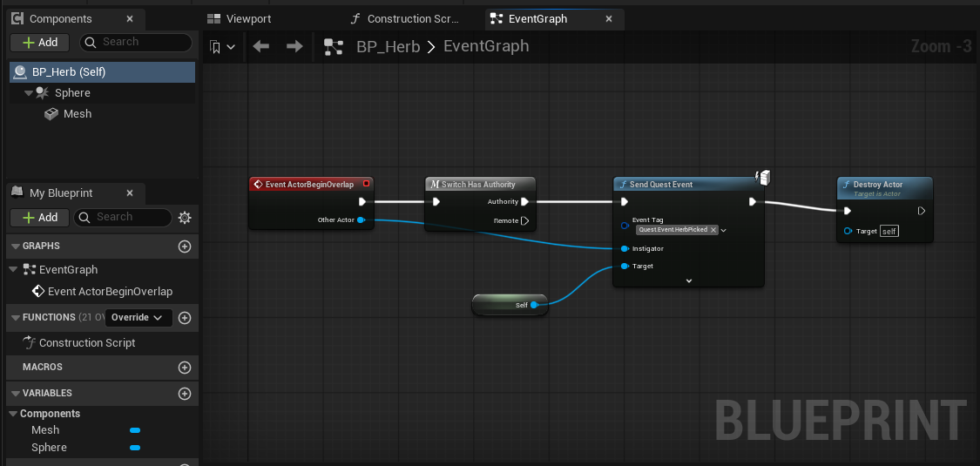Viewport: 980px width, 466px height.
Task: Add a new graph with plus icon
Action: pyautogui.click(x=185, y=247)
